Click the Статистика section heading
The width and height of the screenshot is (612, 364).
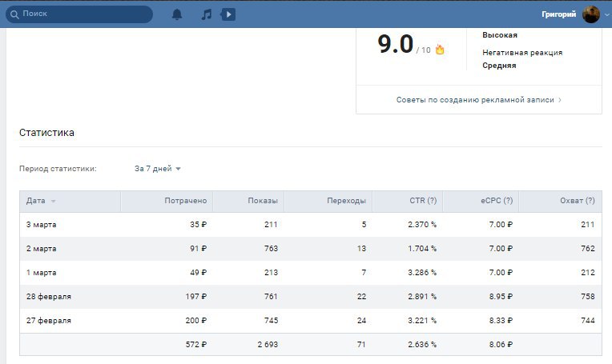(x=46, y=133)
